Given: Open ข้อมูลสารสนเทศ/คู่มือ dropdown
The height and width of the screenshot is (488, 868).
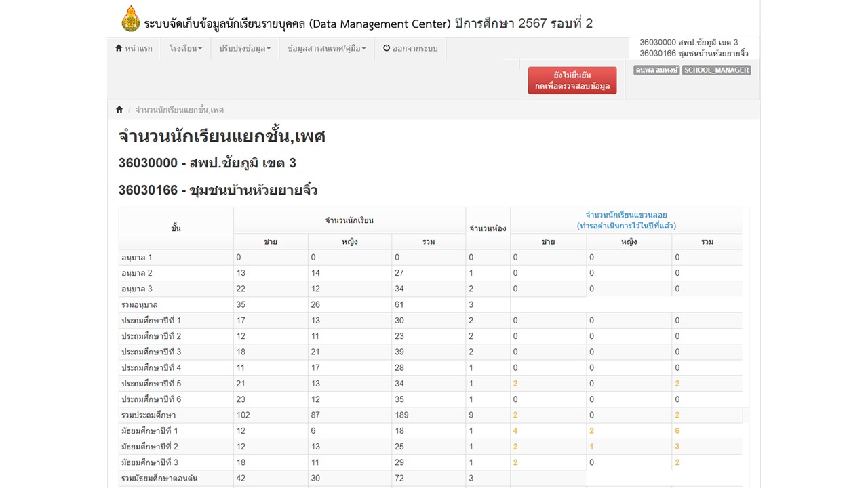Looking at the screenshot, I should (326, 49).
